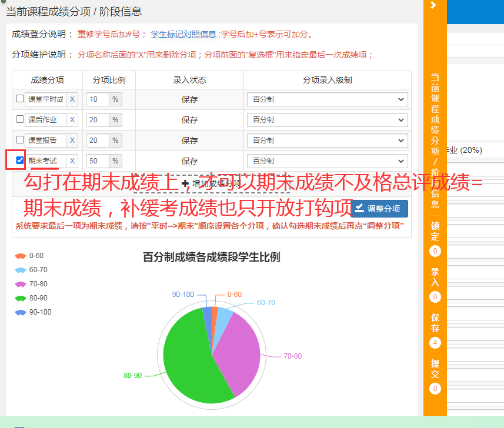This screenshot has width=504, height=428.
Task: Uncheck the 期末考试 checkbox
Action: tap(20, 160)
